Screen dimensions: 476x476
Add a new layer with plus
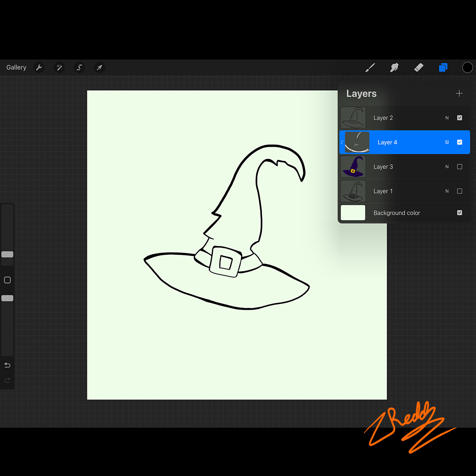(x=459, y=94)
